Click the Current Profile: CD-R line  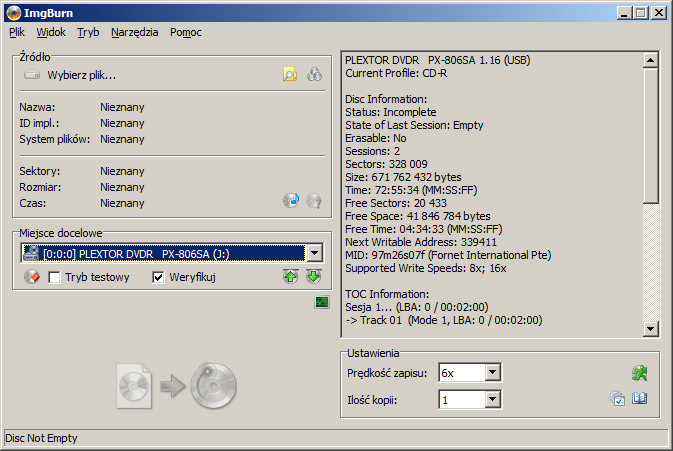point(396,73)
